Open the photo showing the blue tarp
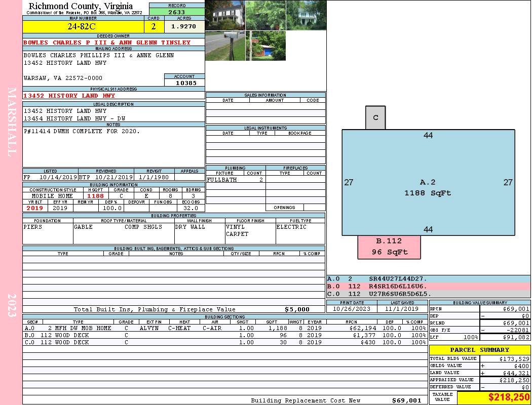The height and width of the screenshot is (405, 532). (265, 46)
